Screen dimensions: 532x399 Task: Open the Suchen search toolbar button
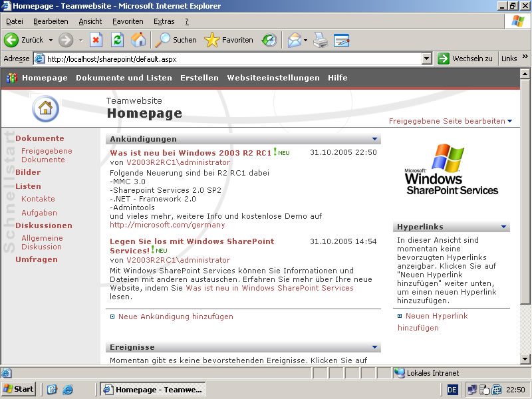(x=176, y=40)
